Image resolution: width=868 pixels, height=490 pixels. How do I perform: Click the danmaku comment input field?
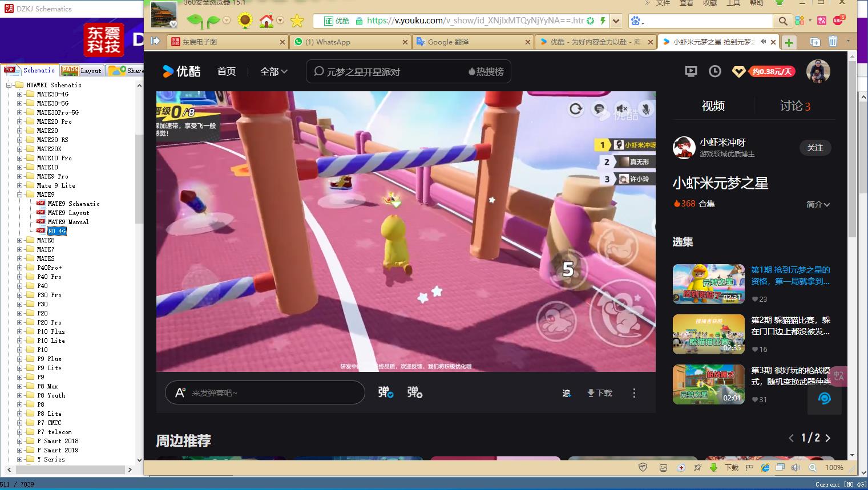coord(265,392)
